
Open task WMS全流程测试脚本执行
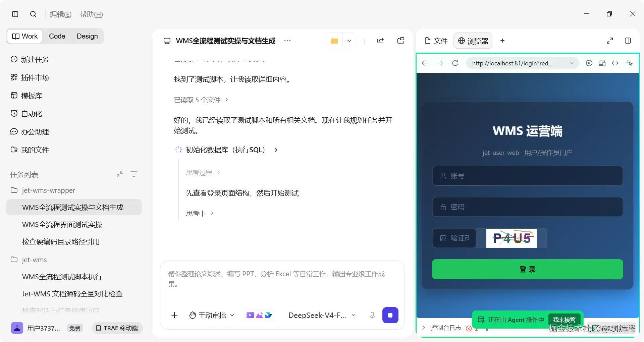coord(62,277)
